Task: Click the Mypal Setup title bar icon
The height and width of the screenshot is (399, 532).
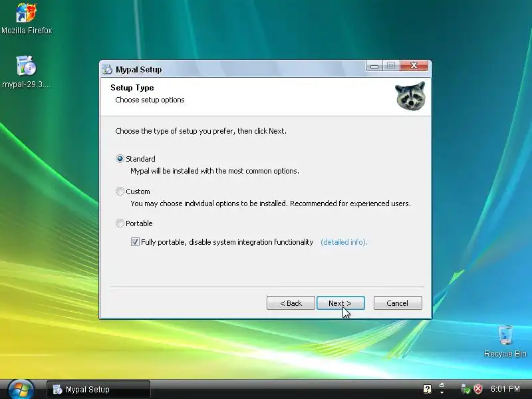Action: (107, 69)
